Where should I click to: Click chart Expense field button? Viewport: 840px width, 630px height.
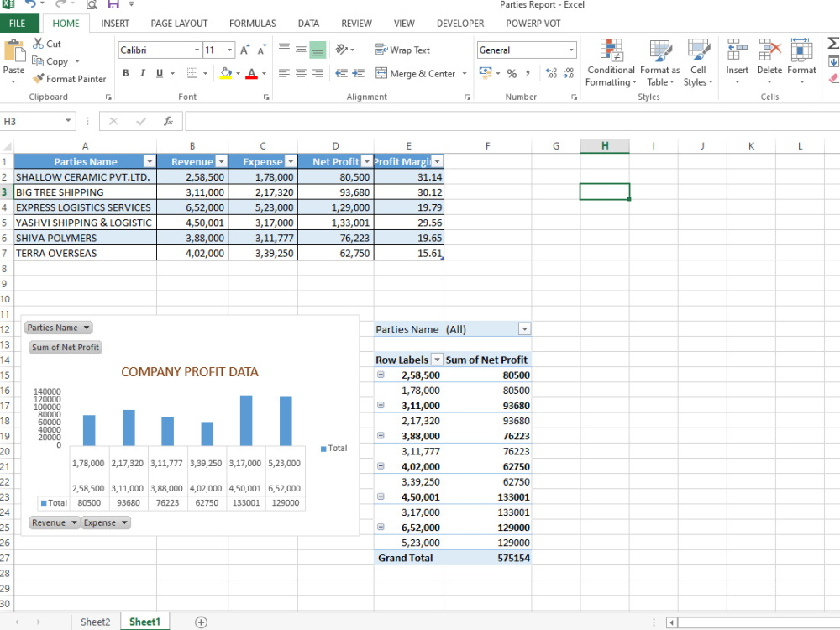(106, 522)
